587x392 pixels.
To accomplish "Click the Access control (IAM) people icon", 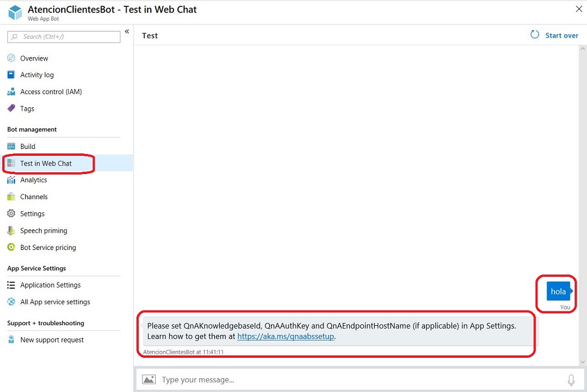I will pyautogui.click(x=11, y=91).
